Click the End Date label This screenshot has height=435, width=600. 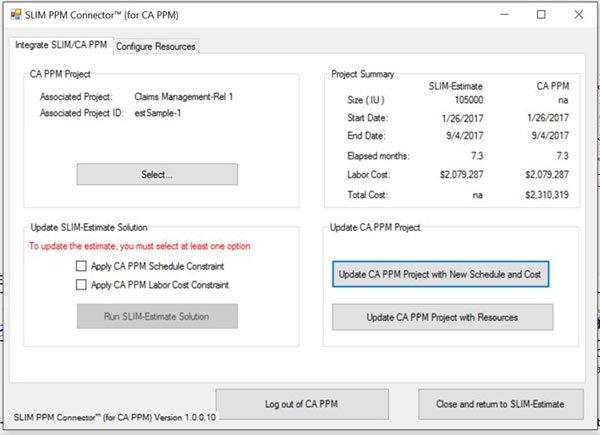(367, 135)
